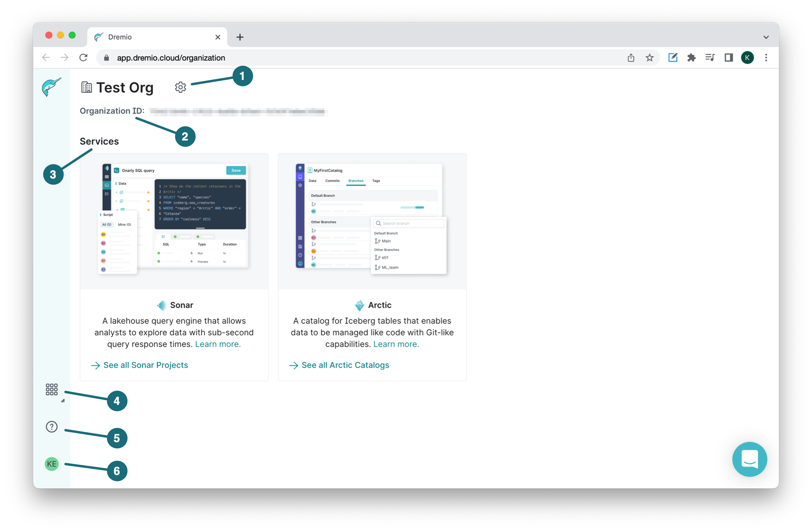The width and height of the screenshot is (812, 532).
Task: Click the help question mark icon
Action: [x=51, y=427]
